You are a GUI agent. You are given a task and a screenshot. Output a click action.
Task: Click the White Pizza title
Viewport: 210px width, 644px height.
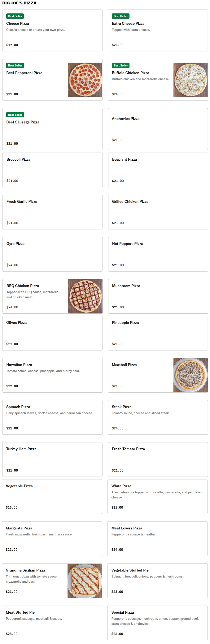[x=121, y=486]
